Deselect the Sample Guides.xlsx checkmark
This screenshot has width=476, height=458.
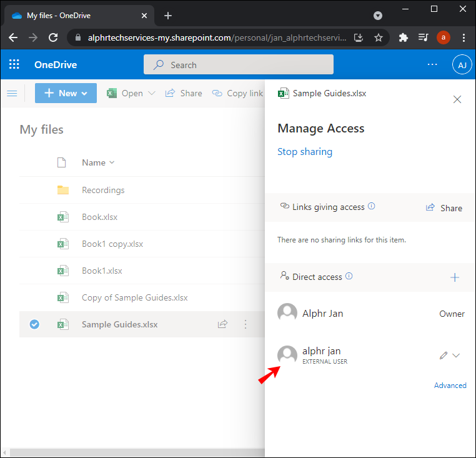[34, 324]
